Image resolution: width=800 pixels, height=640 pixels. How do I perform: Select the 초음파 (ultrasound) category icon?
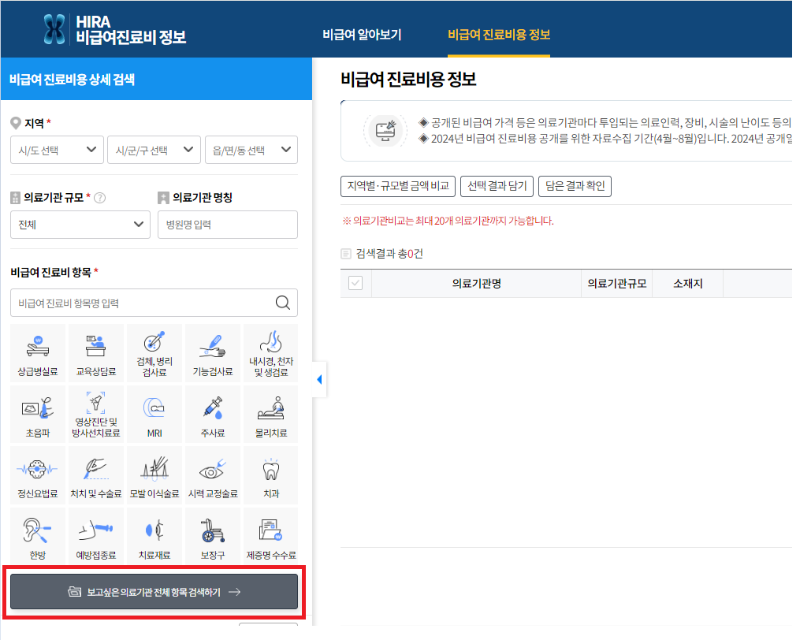click(x=37, y=420)
